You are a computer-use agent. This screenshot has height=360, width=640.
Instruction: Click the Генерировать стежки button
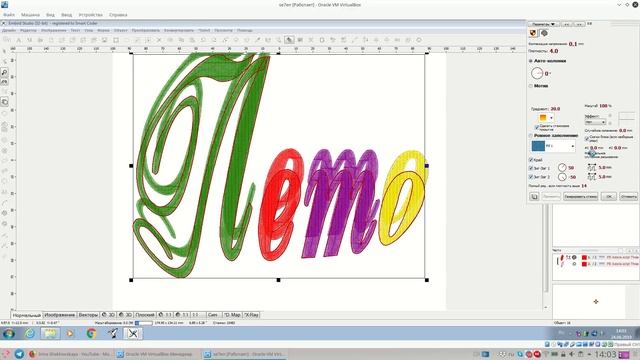(580, 197)
